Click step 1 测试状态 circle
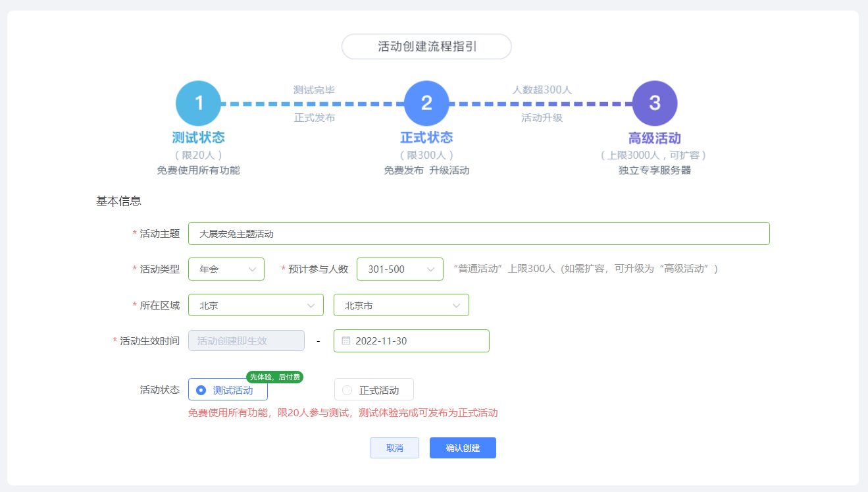The height and width of the screenshot is (492, 868). click(198, 103)
